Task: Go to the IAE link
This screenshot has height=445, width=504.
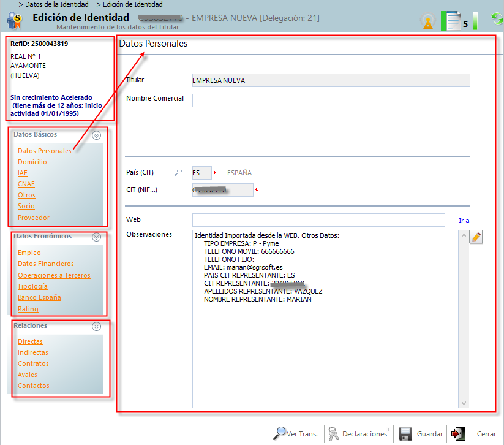Action: click(23, 173)
